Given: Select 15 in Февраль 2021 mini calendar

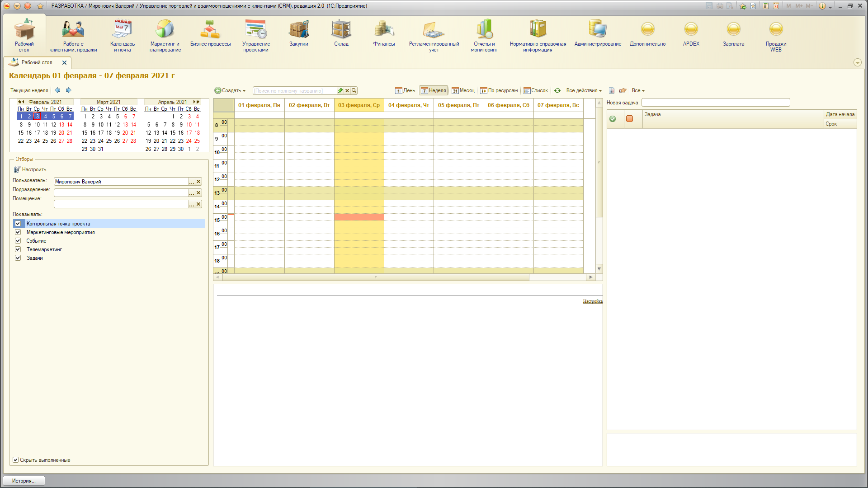Looking at the screenshot, I should (x=21, y=133).
